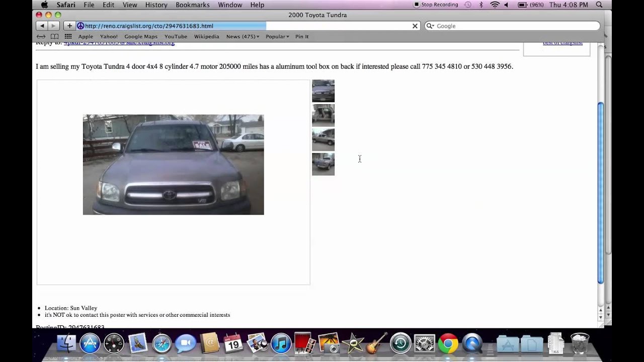Select the first truck thumbnail (front view)
Viewport: 644px width, 362px height.
tap(323, 91)
